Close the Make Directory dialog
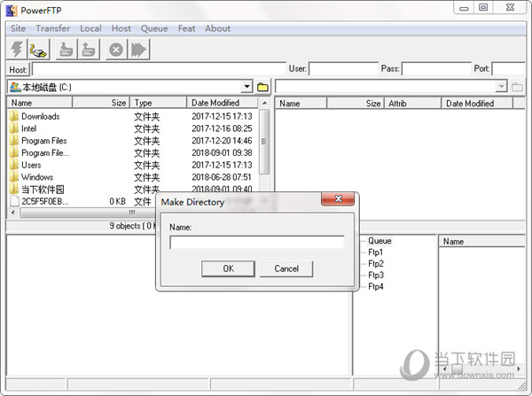The width and height of the screenshot is (532, 396). coord(338,199)
